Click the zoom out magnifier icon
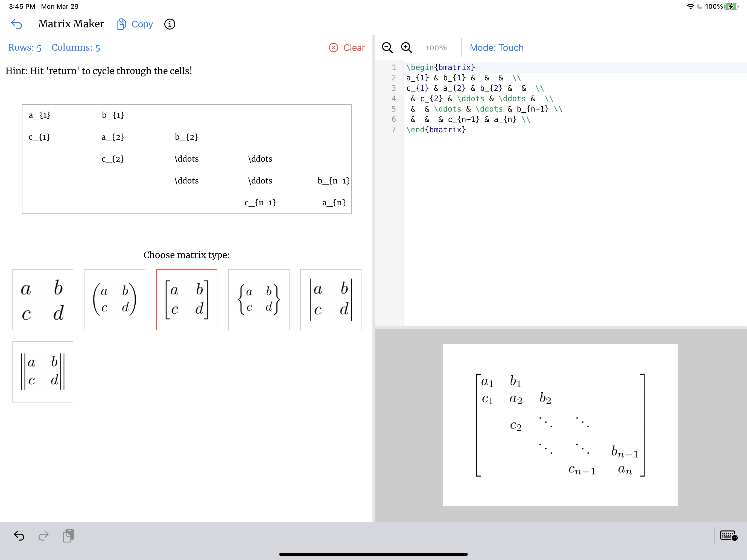Image resolution: width=747 pixels, height=560 pixels. [387, 48]
